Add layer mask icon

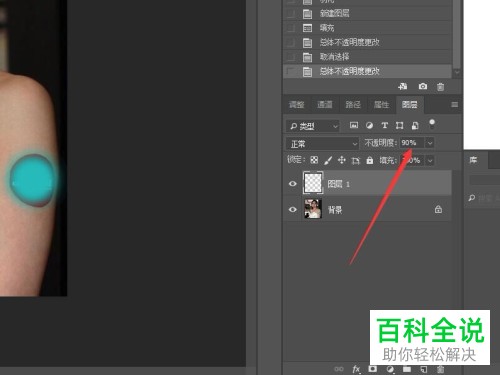click(373, 369)
